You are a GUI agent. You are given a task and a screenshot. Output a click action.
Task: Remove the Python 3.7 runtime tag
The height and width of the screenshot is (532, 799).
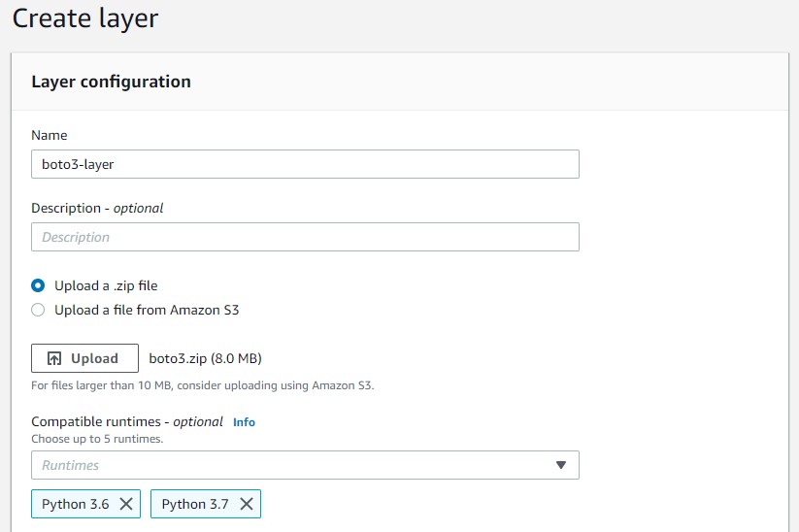(x=247, y=504)
